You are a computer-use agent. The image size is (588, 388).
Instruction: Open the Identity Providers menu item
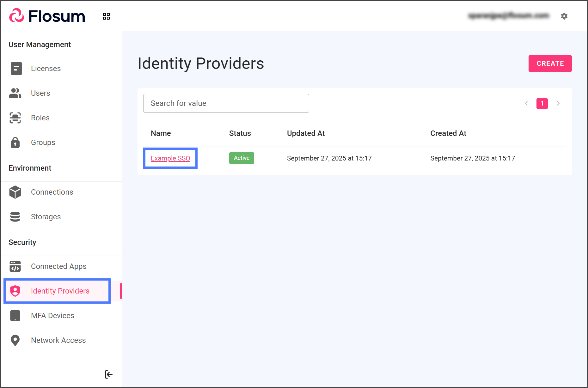[60, 291]
